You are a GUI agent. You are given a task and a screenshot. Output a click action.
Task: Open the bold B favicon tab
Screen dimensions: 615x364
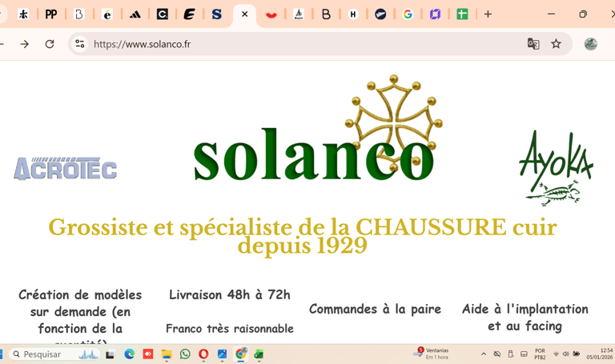point(326,14)
